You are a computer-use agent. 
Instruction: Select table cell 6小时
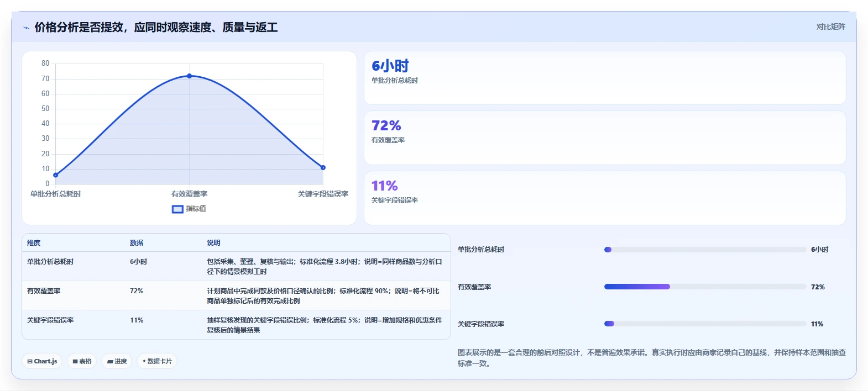coord(139,262)
